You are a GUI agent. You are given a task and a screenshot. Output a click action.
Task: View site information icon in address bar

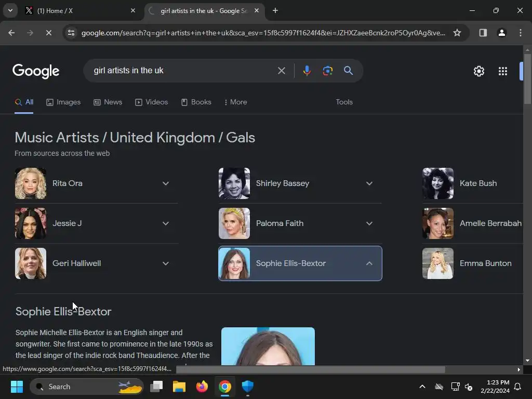point(71,33)
